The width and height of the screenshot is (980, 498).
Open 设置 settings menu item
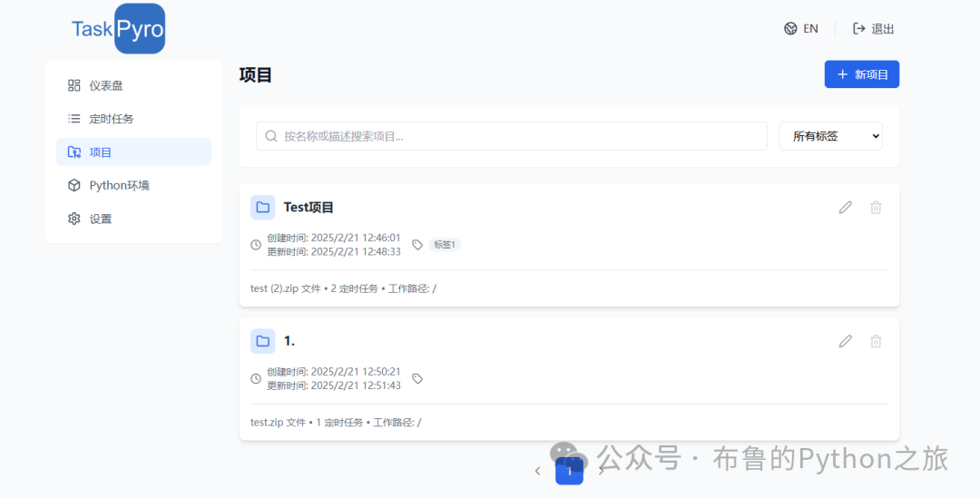point(133,219)
